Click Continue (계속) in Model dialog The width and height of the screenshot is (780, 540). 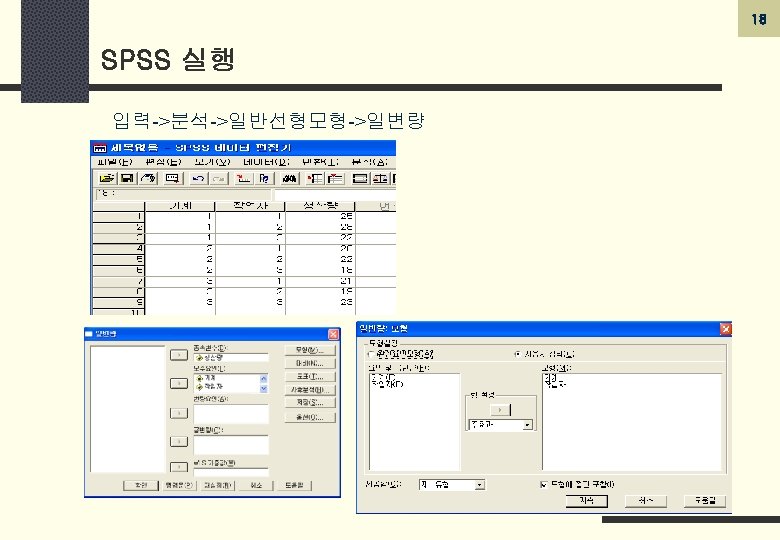coord(586,501)
